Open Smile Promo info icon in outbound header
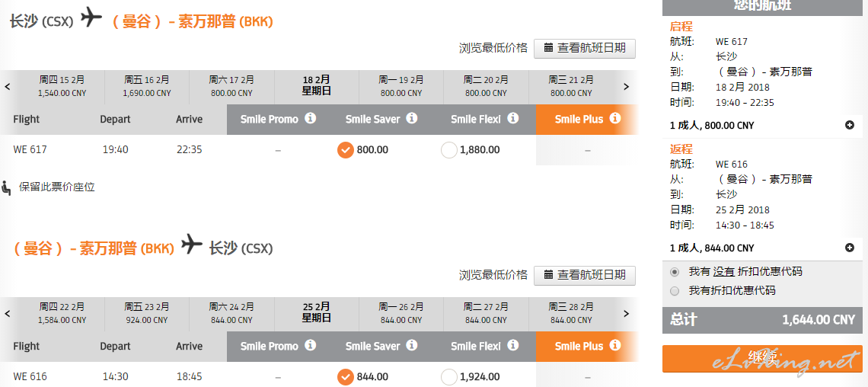868x387 pixels. click(311, 119)
